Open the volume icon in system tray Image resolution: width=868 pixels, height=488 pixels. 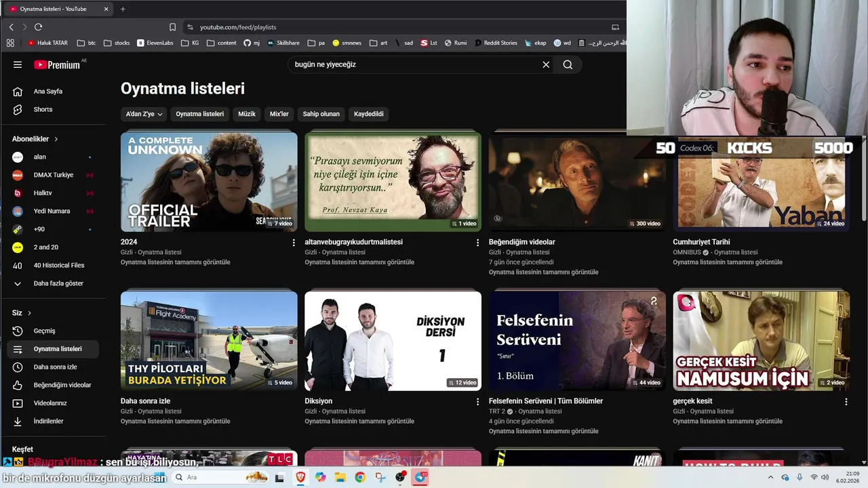tap(825, 477)
